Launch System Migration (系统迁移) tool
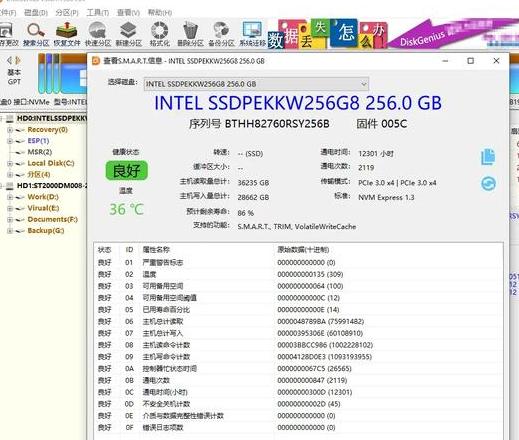This screenshot has height=440, width=519. pos(252,34)
